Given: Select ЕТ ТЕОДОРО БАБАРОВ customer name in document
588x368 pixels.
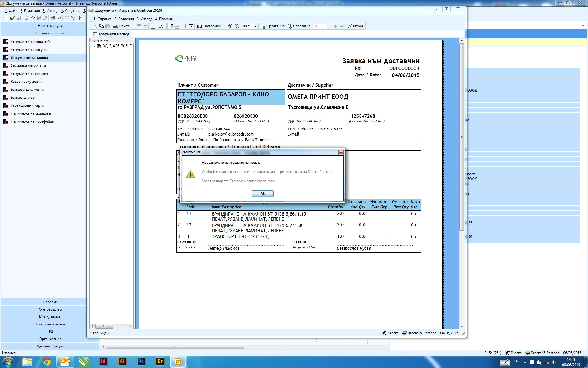Looking at the screenshot, I should coord(231,98).
